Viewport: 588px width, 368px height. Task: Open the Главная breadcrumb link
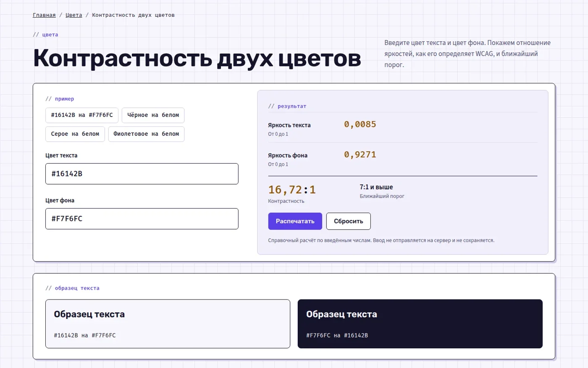pyautogui.click(x=44, y=15)
